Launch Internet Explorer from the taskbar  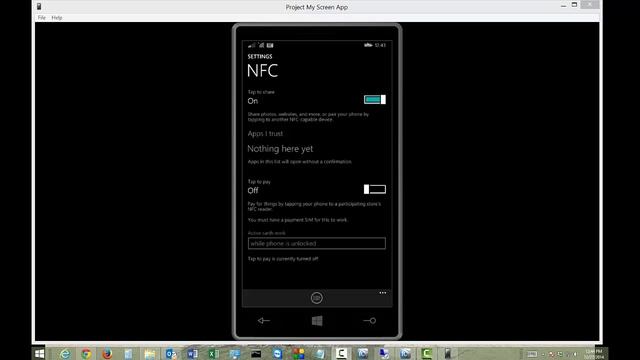(x=64, y=353)
